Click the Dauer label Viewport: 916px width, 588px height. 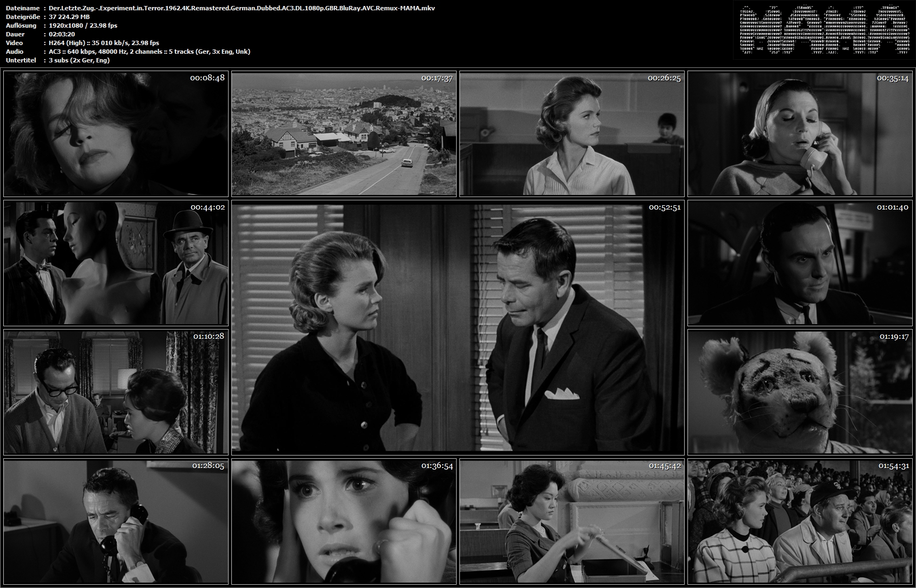tap(15, 34)
